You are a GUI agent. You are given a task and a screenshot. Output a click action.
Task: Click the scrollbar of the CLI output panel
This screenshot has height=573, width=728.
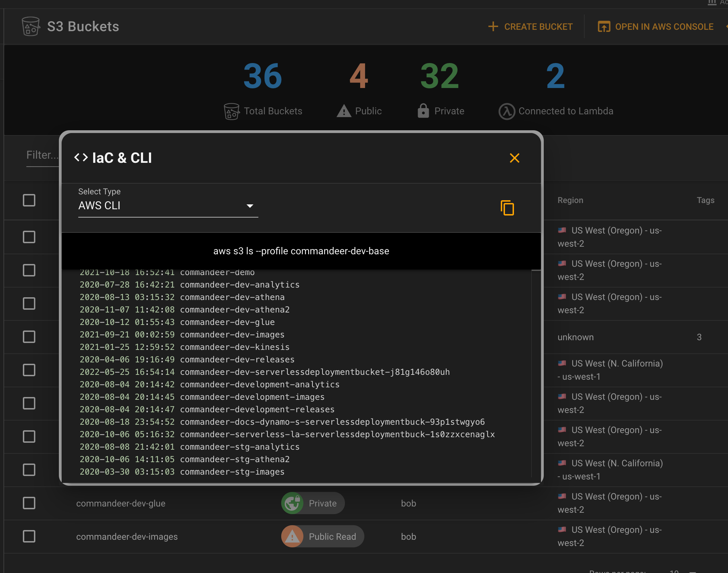coord(536,374)
